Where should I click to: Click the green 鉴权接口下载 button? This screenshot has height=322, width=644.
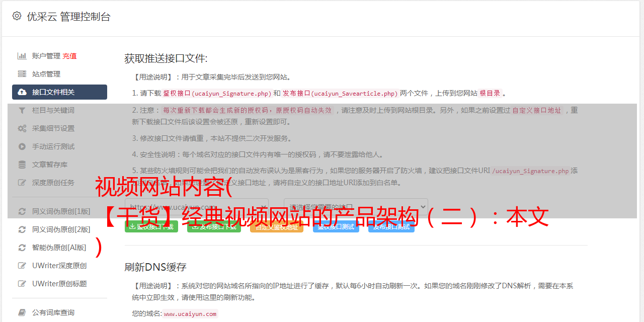pyautogui.click(x=151, y=226)
